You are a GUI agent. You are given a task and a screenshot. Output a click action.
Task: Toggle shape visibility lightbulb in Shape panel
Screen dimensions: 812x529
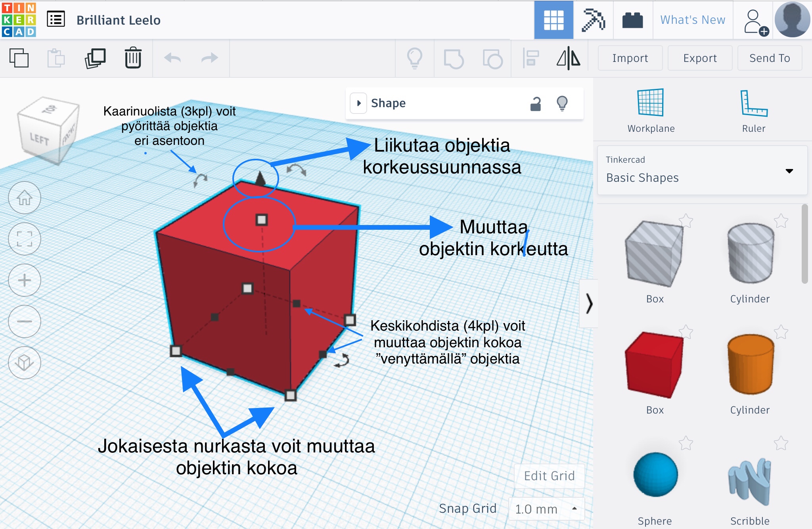[562, 104]
